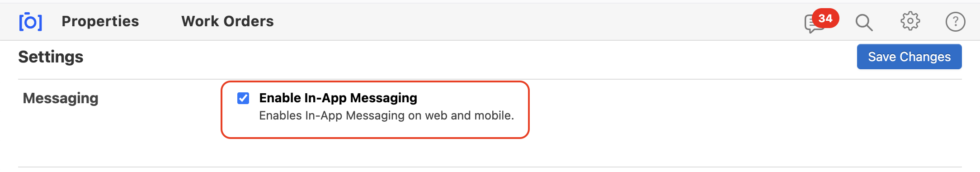Click the Settings page heading
This screenshot has height=172, width=980.
point(51,57)
